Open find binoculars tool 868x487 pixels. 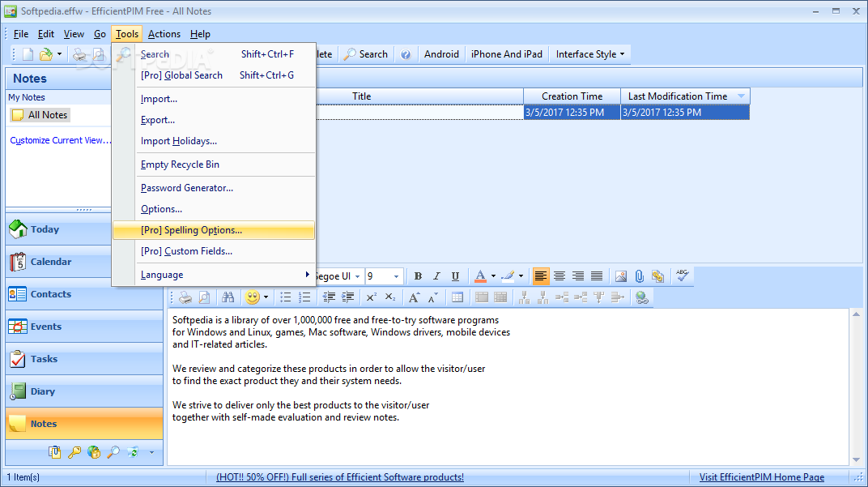pos(228,297)
